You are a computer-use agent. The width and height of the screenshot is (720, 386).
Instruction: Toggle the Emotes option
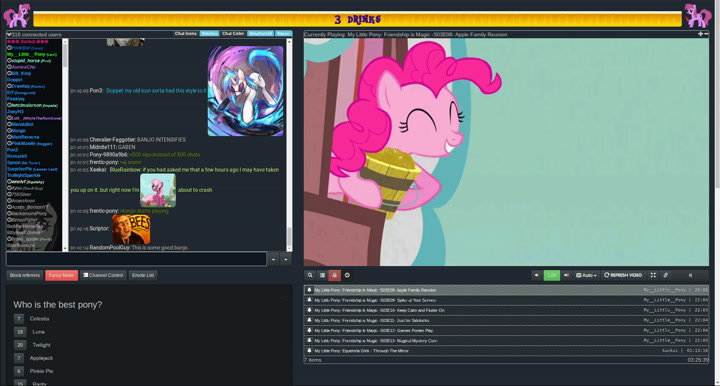[209, 34]
